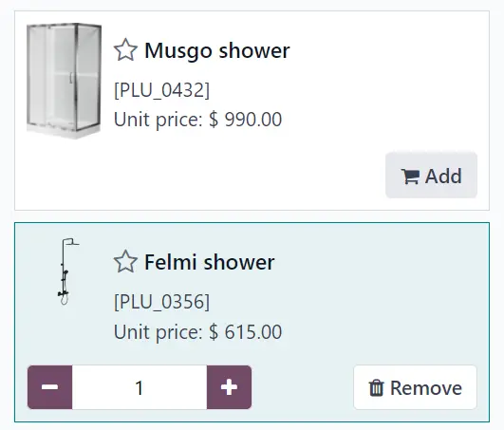Increase Felmi shower quantity with plus
Image resolution: width=504 pixels, height=430 pixels.
pyautogui.click(x=229, y=387)
